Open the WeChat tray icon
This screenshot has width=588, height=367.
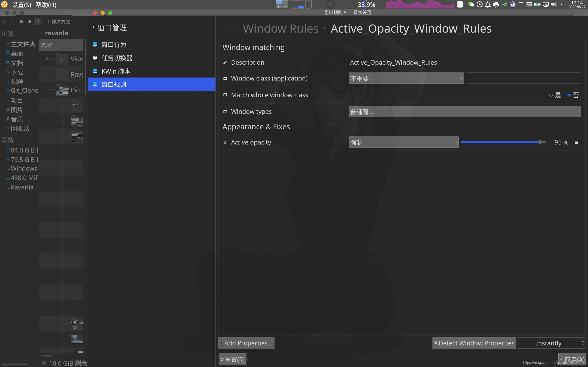point(471,4)
